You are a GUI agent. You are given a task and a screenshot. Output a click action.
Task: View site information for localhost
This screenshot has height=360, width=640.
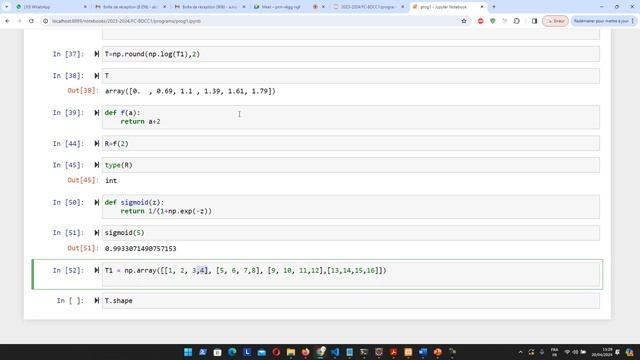45,21
